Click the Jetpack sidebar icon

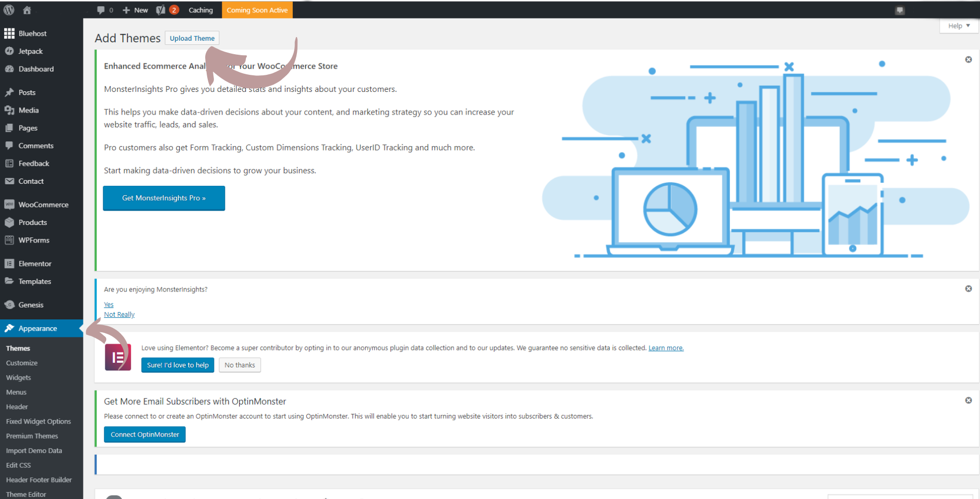[9, 51]
